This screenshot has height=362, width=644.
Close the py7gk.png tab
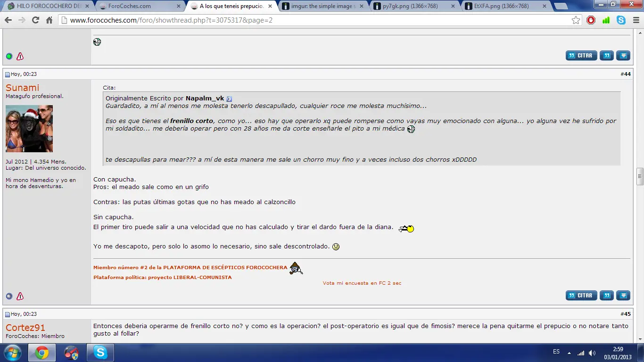[452, 6]
